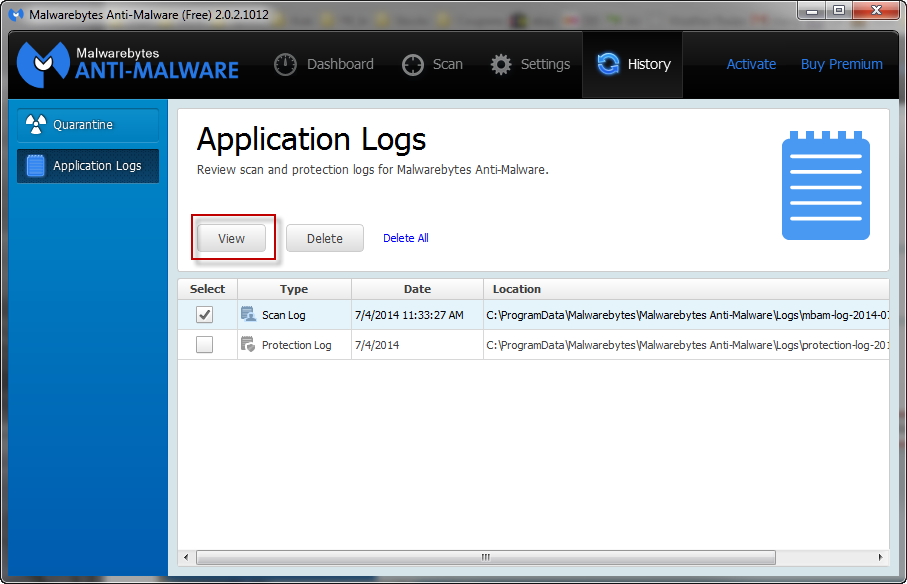This screenshot has width=907, height=584.
Task: Minimize the Malwarebytes window
Action: [x=812, y=10]
